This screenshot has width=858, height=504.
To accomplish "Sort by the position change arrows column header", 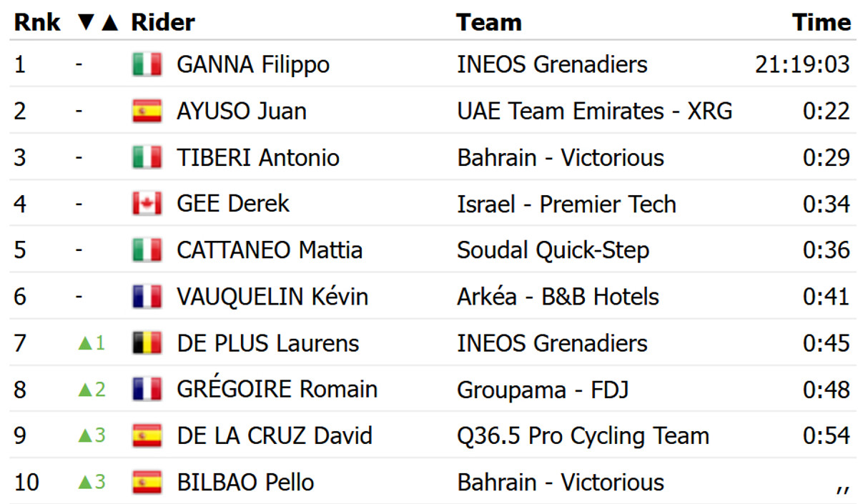I will point(97,22).
